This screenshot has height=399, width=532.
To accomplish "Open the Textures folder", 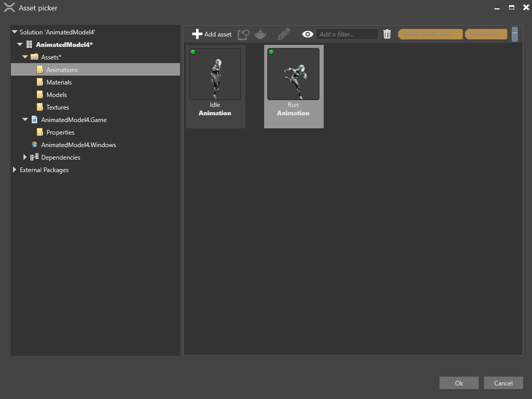I will pyautogui.click(x=57, y=107).
